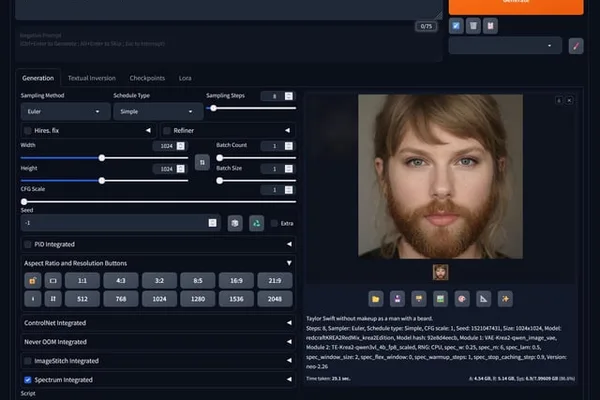This screenshot has width=600, height=400.
Task: Click the CFG Scale slider track
Action: 158,202
